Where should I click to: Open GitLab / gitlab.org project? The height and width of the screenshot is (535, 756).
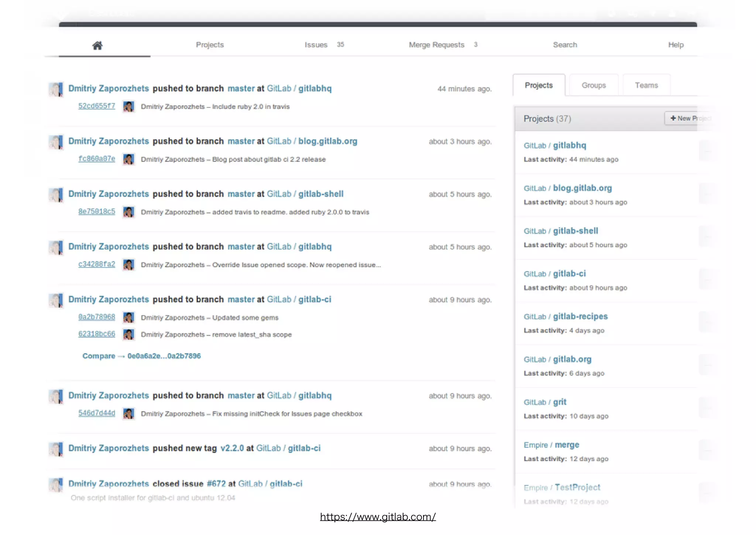tap(557, 359)
